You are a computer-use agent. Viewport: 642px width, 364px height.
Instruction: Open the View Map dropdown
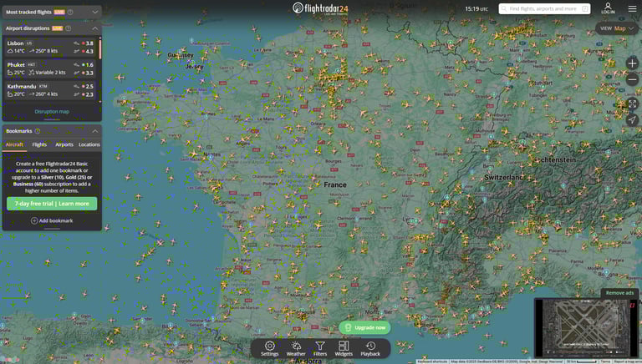pos(617,28)
